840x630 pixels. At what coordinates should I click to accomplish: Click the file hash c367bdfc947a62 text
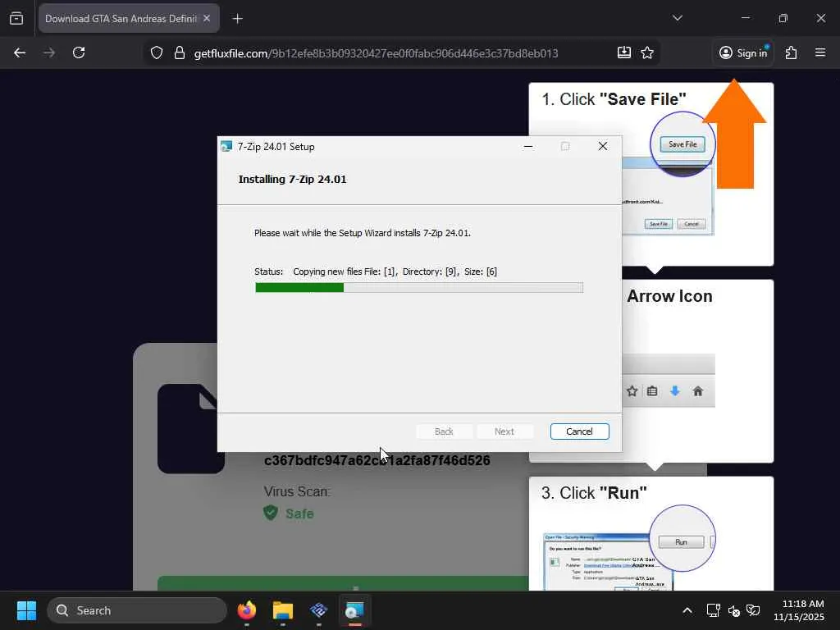pos(377,460)
